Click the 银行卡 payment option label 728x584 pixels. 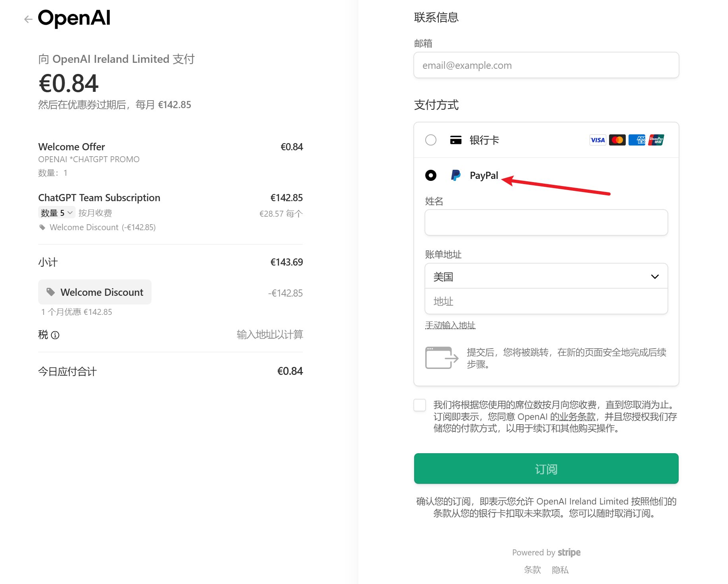click(484, 140)
